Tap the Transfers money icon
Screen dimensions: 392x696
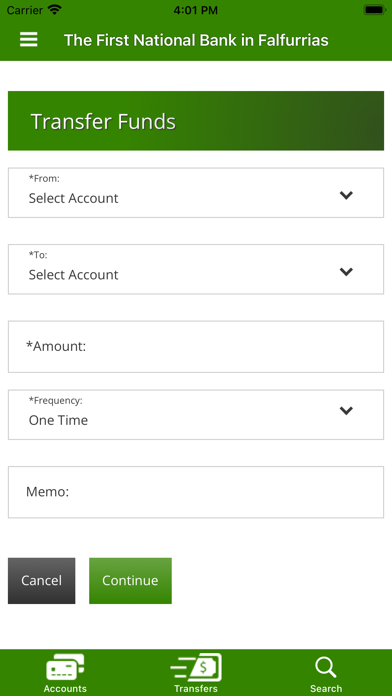(x=196, y=667)
